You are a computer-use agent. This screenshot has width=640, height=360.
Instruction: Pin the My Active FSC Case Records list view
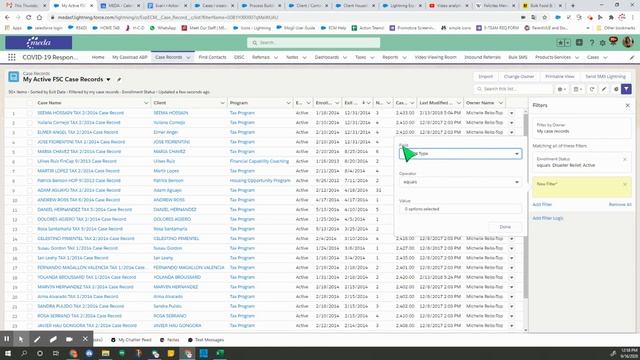click(x=119, y=80)
